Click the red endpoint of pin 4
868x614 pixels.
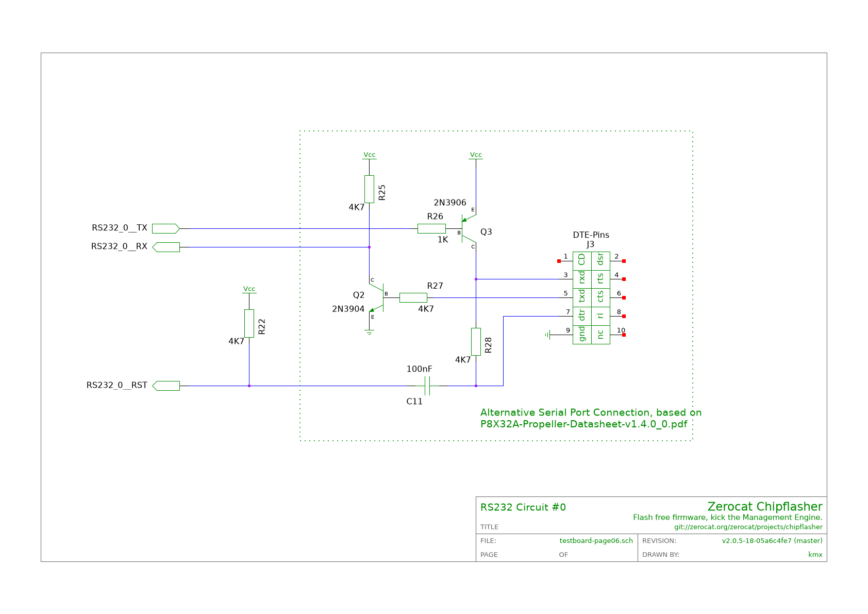[624, 279]
